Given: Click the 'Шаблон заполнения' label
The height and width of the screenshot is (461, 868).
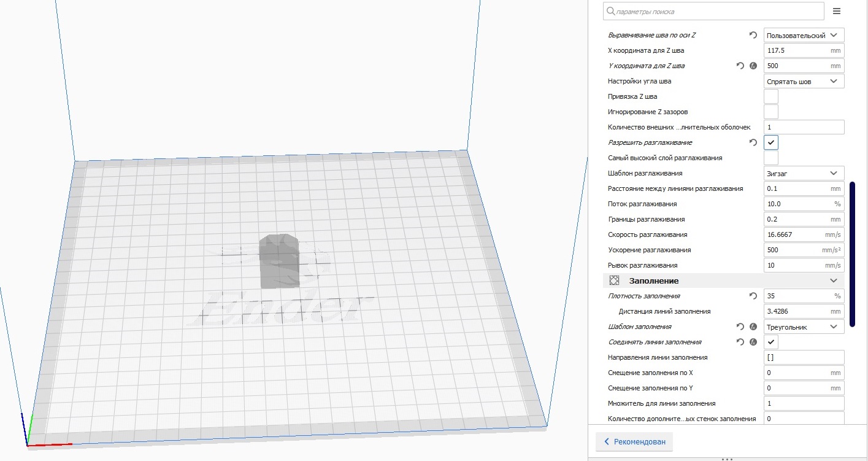Looking at the screenshot, I should pos(640,327).
